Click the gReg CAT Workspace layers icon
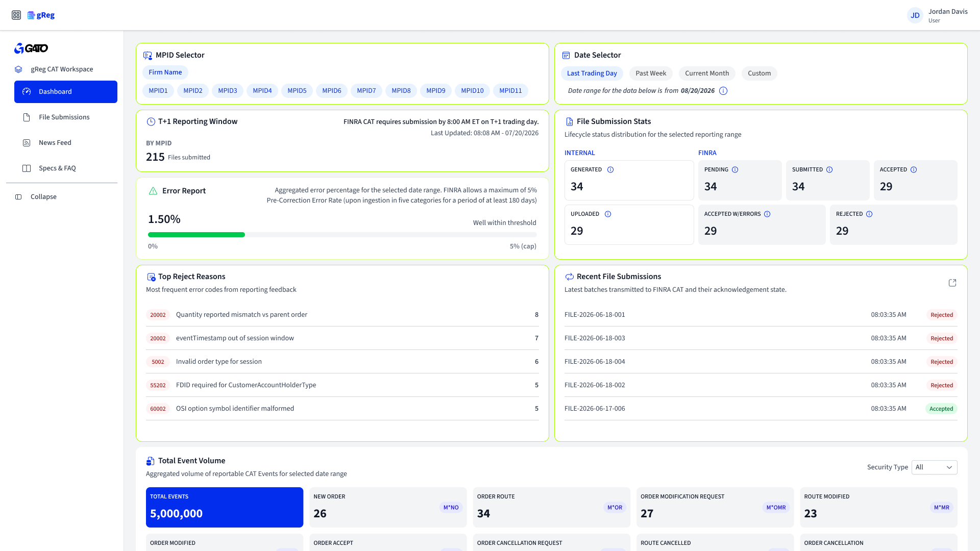 pyautogui.click(x=18, y=69)
